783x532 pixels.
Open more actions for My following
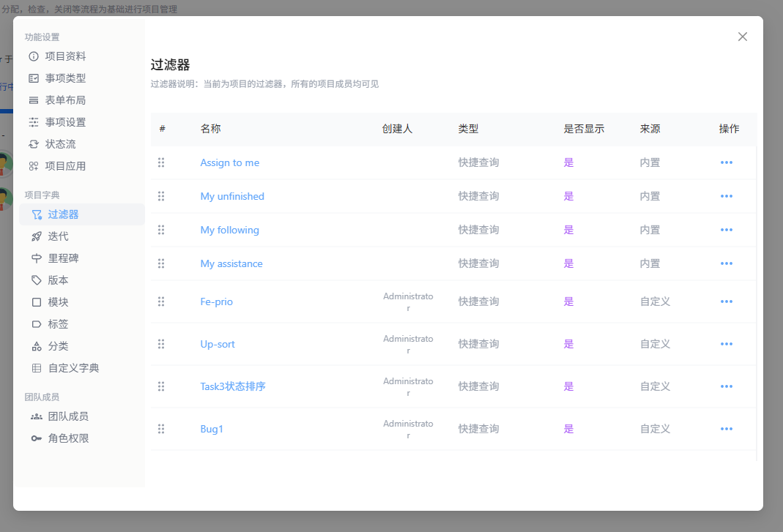coord(727,230)
